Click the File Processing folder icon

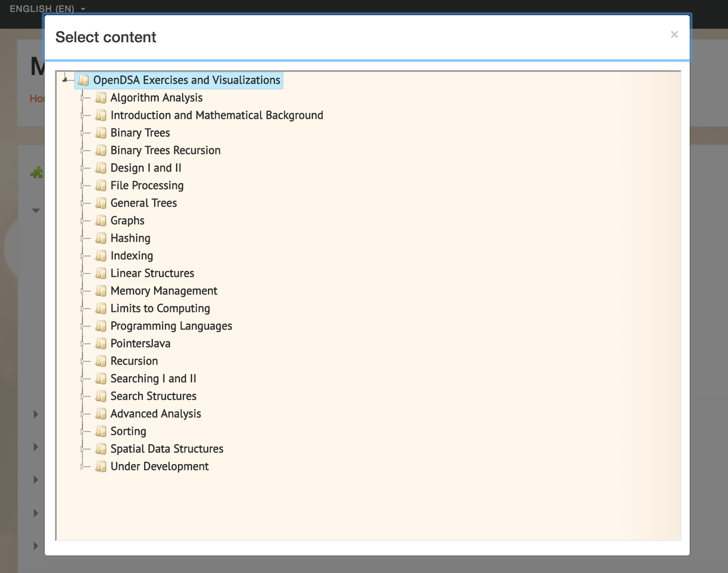101,186
